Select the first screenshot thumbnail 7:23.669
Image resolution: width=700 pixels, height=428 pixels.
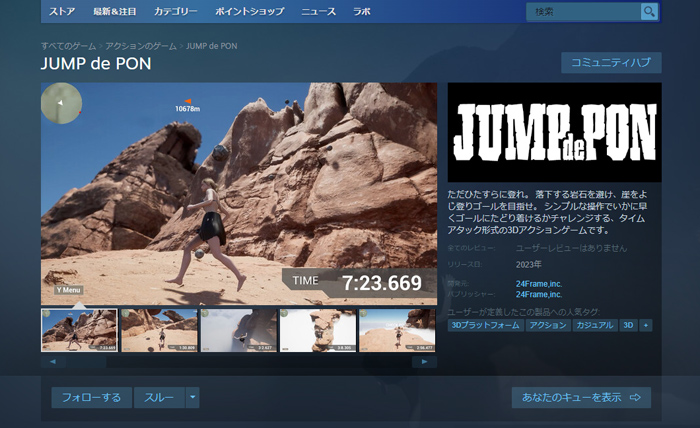79,330
